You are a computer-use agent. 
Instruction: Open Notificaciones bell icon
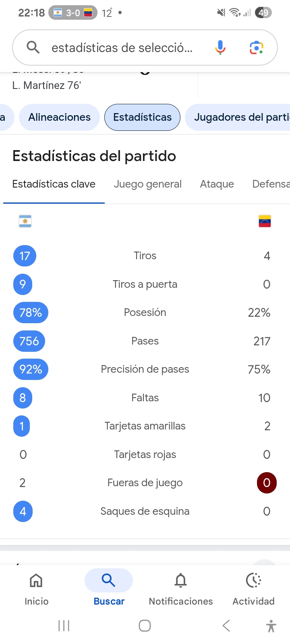[x=181, y=580]
